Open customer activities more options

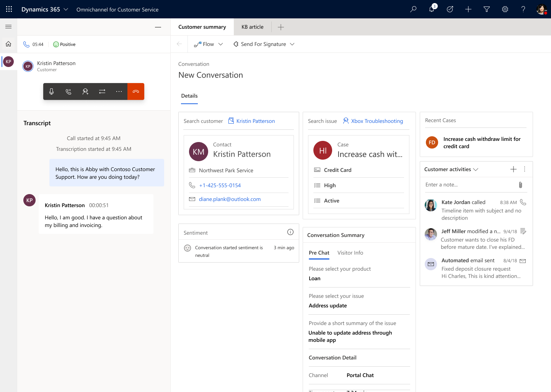click(x=525, y=169)
